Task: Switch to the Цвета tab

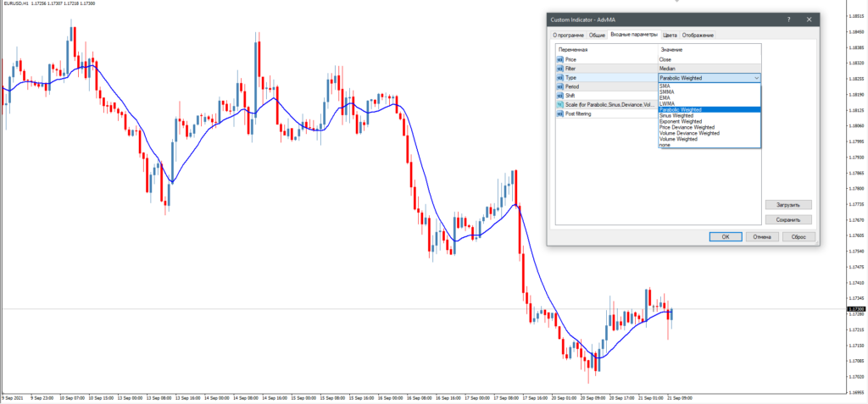Action: tap(670, 35)
